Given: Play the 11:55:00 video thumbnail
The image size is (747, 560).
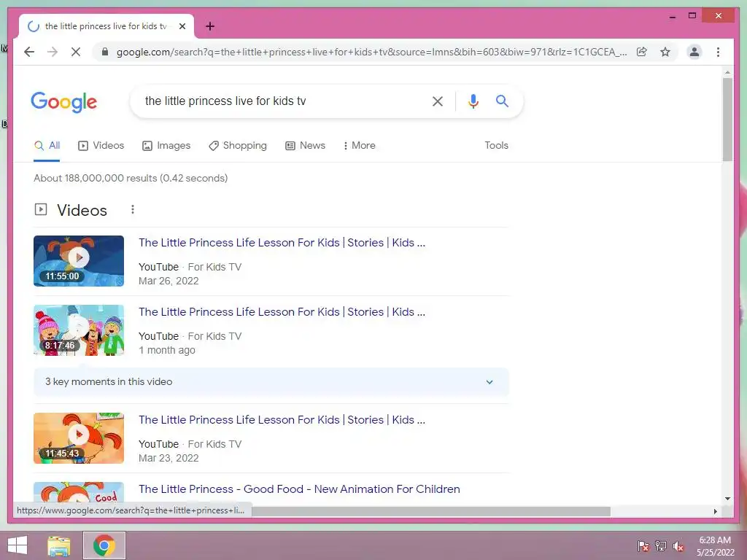Looking at the screenshot, I should click(x=79, y=261).
